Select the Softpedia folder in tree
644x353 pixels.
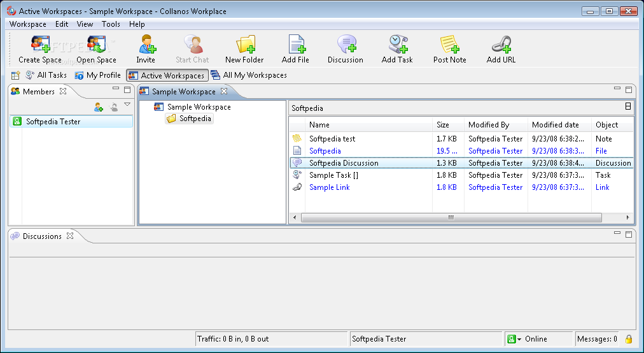point(190,119)
